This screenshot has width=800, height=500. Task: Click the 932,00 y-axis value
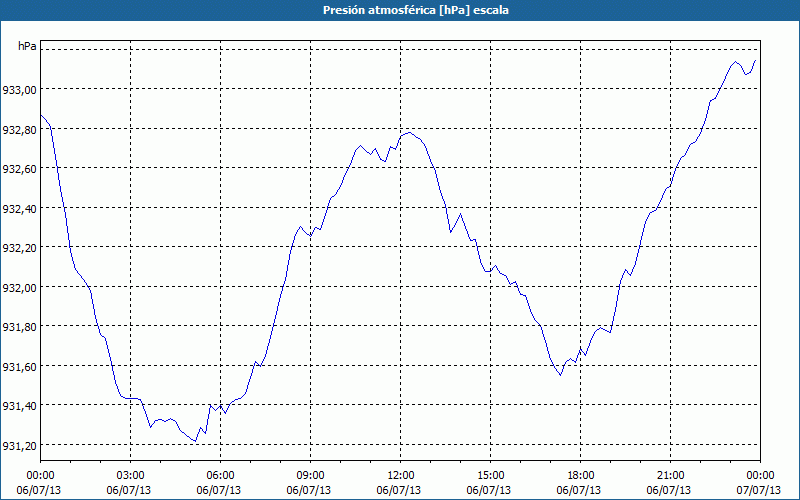pyautogui.click(x=19, y=288)
